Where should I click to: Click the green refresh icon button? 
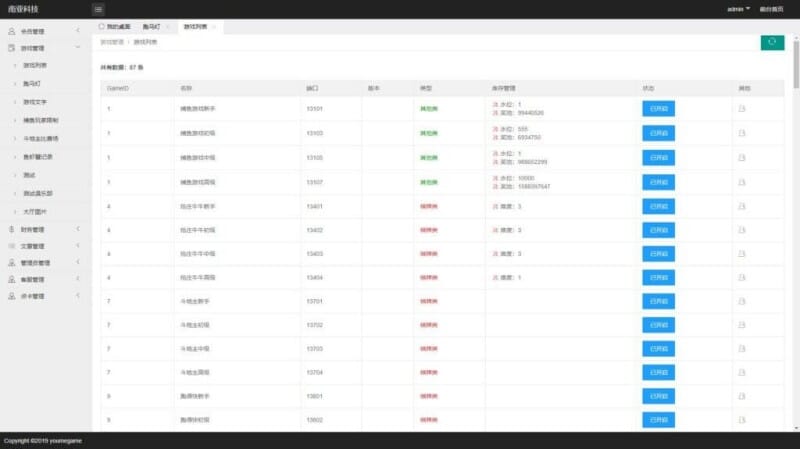pos(772,42)
